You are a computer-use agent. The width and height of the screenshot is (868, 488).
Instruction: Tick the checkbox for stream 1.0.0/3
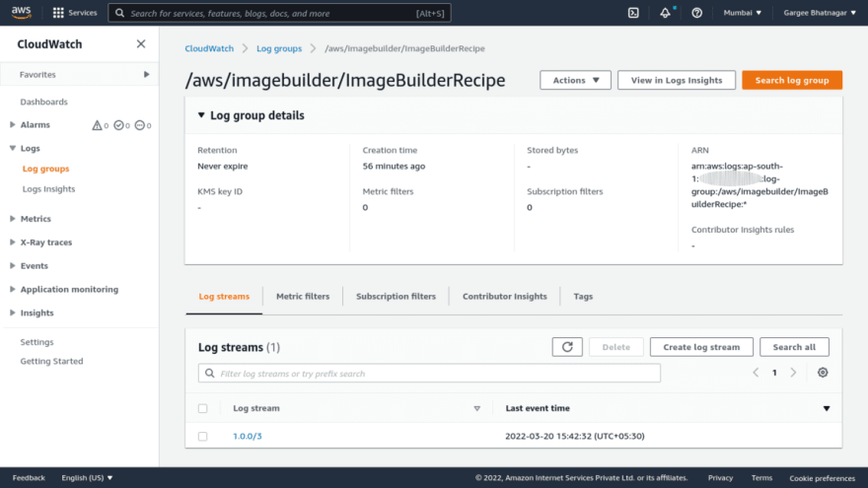202,436
